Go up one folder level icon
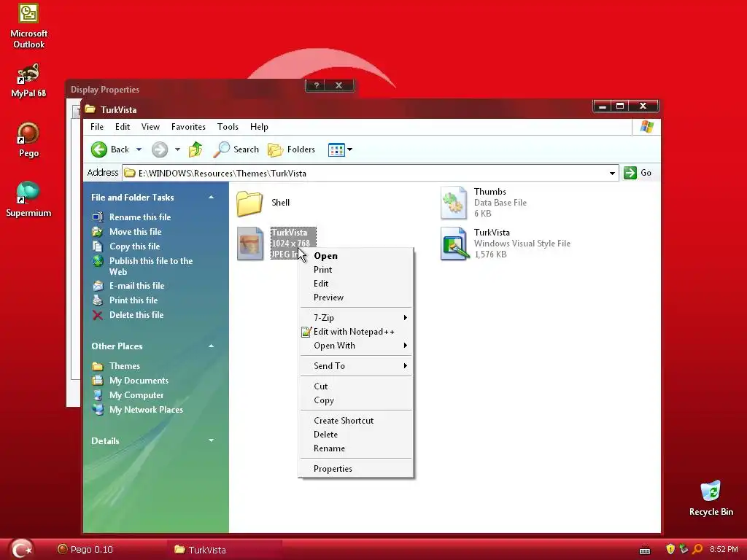The width and height of the screenshot is (747, 560). (196, 149)
